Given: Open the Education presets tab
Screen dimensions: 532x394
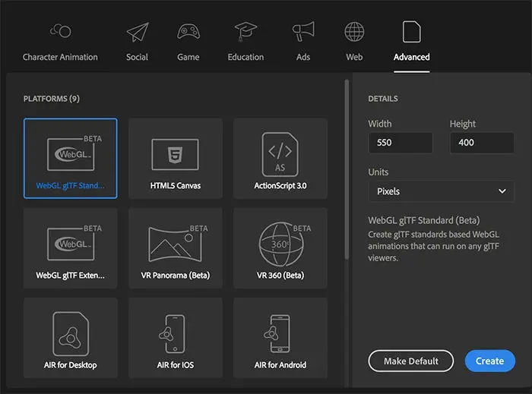Looking at the screenshot, I should (245, 42).
